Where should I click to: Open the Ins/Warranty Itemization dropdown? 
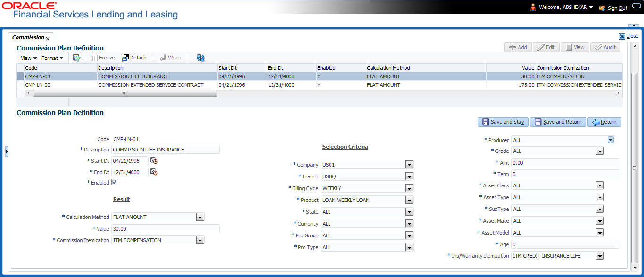tap(600, 256)
